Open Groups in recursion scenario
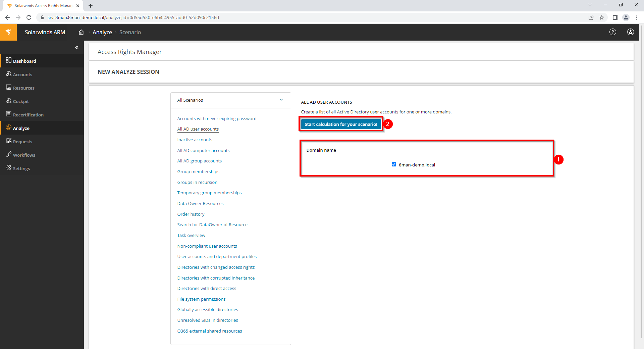This screenshot has height=349, width=644. 197,183
